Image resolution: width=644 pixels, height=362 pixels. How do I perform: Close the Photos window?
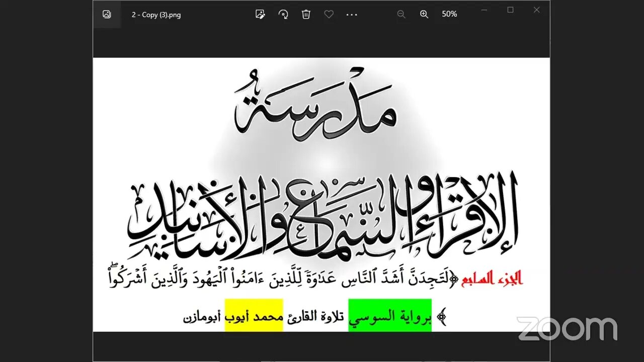(537, 10)
